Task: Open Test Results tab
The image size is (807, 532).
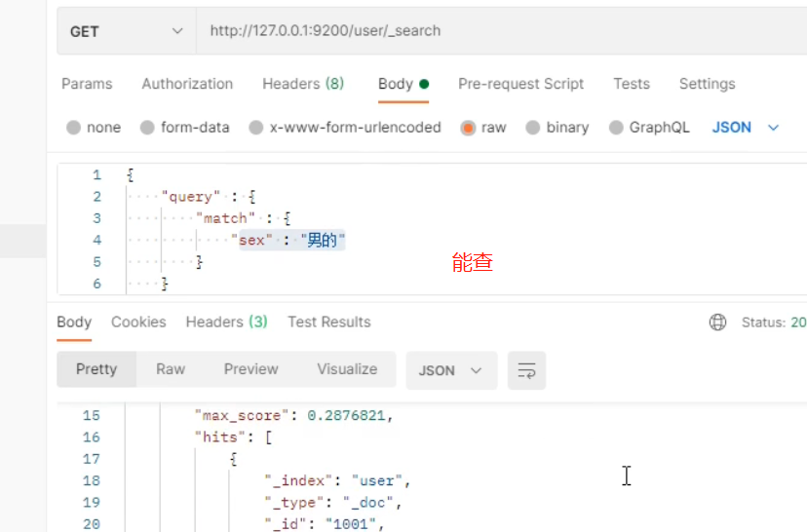Action: tap(328, 323)
